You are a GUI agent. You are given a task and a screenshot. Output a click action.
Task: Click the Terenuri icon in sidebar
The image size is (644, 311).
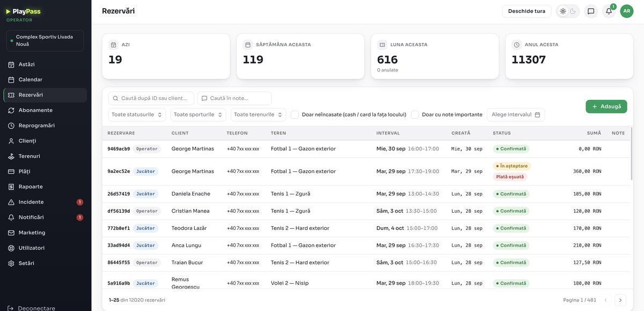pyautogui.click(x=11, y=156)
